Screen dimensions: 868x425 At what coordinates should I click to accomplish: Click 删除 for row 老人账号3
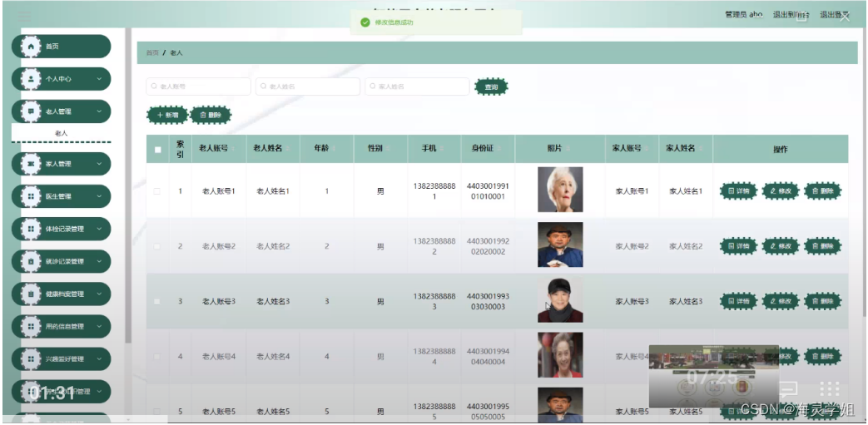[x=822, y=301]
